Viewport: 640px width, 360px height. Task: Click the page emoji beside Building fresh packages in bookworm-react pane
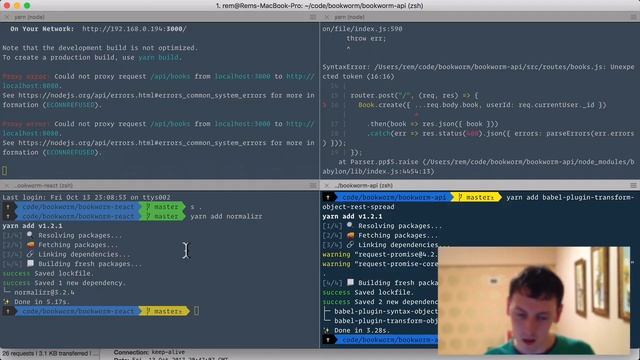[x=30, y=264]
